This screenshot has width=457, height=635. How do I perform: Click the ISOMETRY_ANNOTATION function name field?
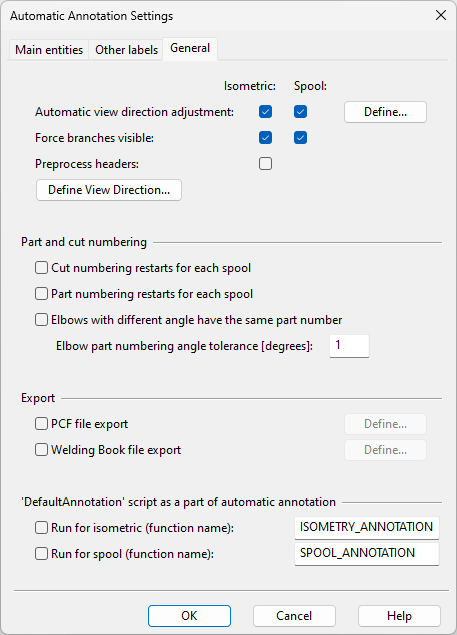pos(367,527)
